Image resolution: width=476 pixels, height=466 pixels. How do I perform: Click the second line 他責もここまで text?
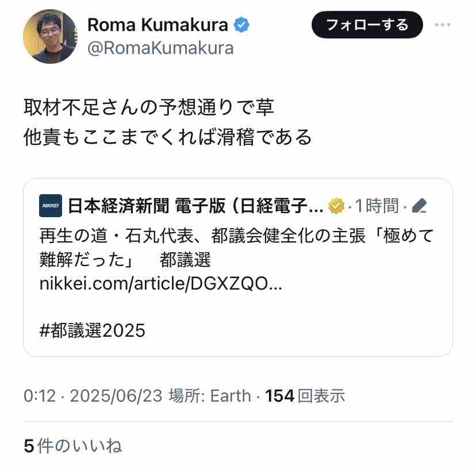tap(167, 137)
